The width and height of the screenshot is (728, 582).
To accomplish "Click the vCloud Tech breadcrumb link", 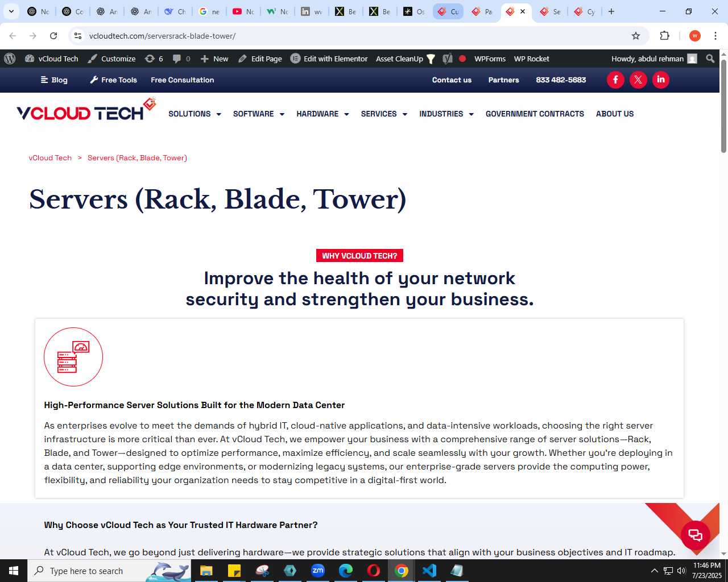I will [50, 158].
